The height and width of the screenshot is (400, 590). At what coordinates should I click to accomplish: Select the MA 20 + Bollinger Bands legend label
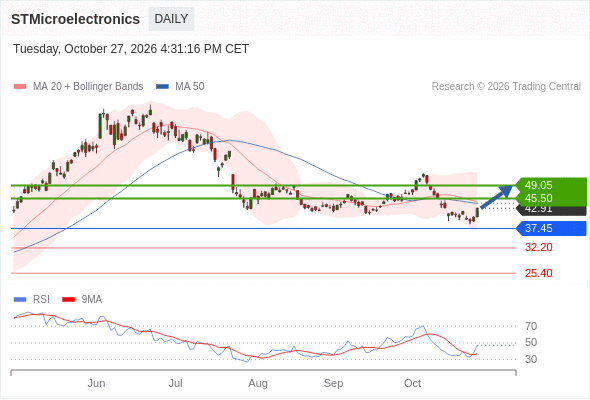point(88,87)
